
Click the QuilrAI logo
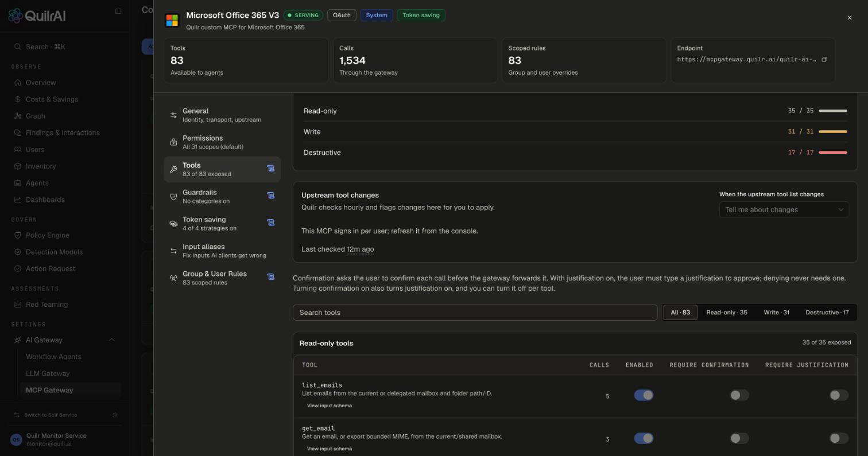[37, 15]
